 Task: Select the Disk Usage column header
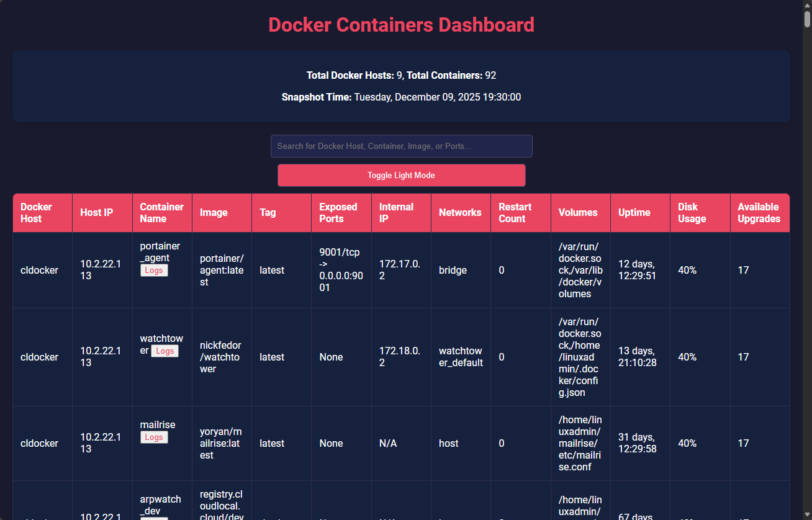[x=700, y=212]
